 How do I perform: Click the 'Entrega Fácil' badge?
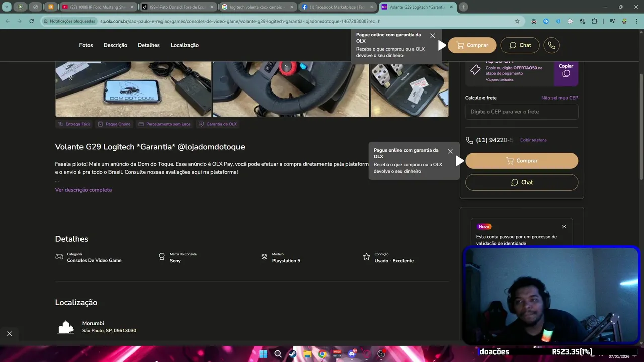coord(73,124)
